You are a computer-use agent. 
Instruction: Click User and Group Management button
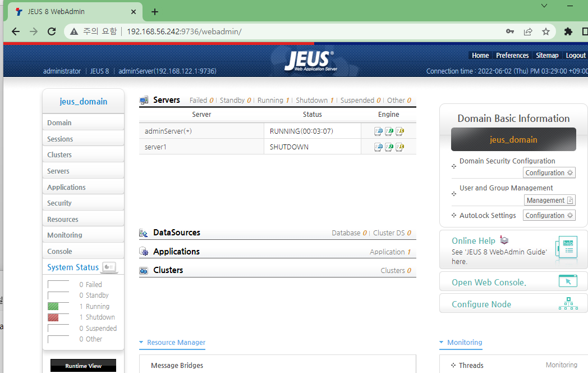click(x=550, y=200)
